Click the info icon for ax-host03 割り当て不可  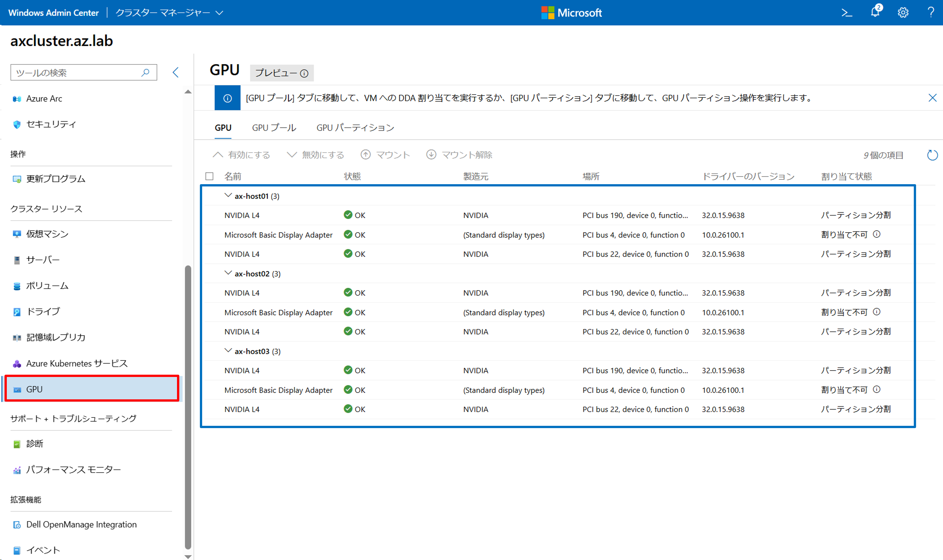click(x=876, y=389)
